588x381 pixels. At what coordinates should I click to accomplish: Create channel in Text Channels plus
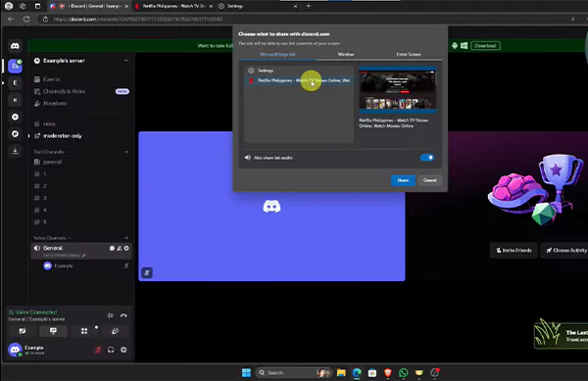(x=126, y=152)
